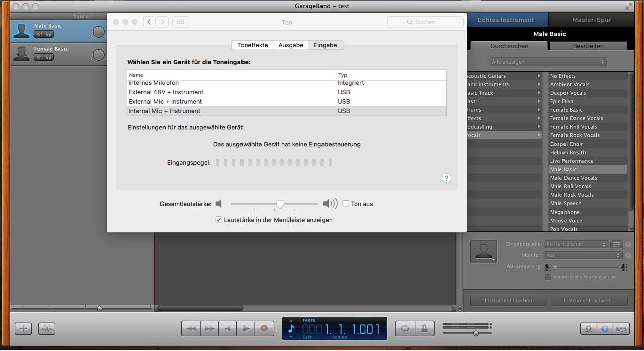Select the Internes Mikrofon input device
644x351 pixels.
[x=287, y=83]
